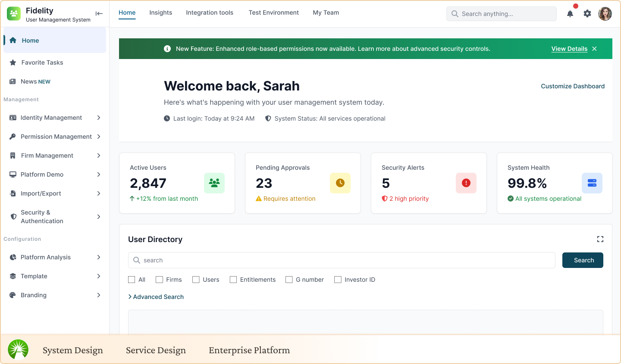Screen dimensions: 621x364
Task: Expand Template chevron
Action: [99, 276]
